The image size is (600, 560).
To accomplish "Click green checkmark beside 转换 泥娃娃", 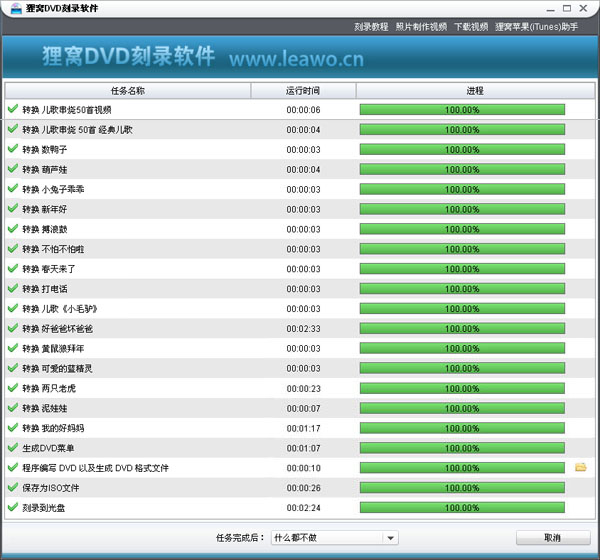I will pos(13,407).
